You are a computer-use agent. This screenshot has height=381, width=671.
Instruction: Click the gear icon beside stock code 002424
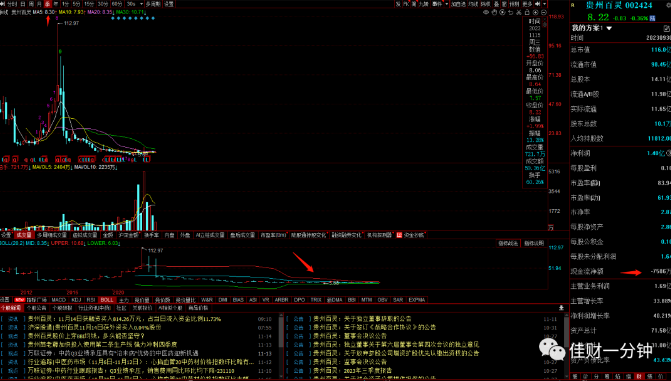668,5
